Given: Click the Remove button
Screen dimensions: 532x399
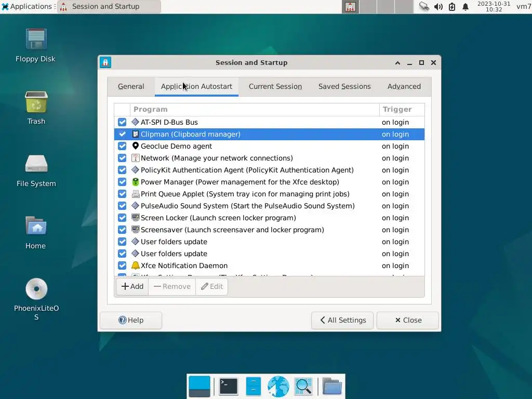Looking at the screenshot, I should (172, 286).
